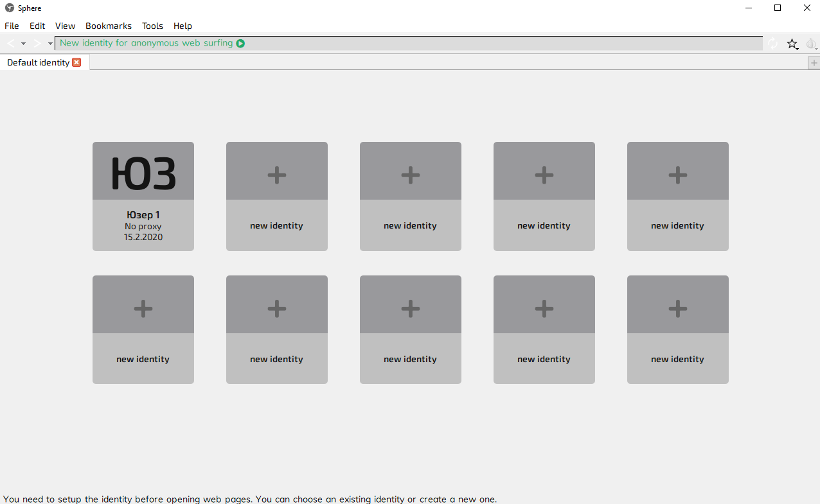This screenshot has height=504, width=820.
Task: Open the File menu
Action: 12,26
